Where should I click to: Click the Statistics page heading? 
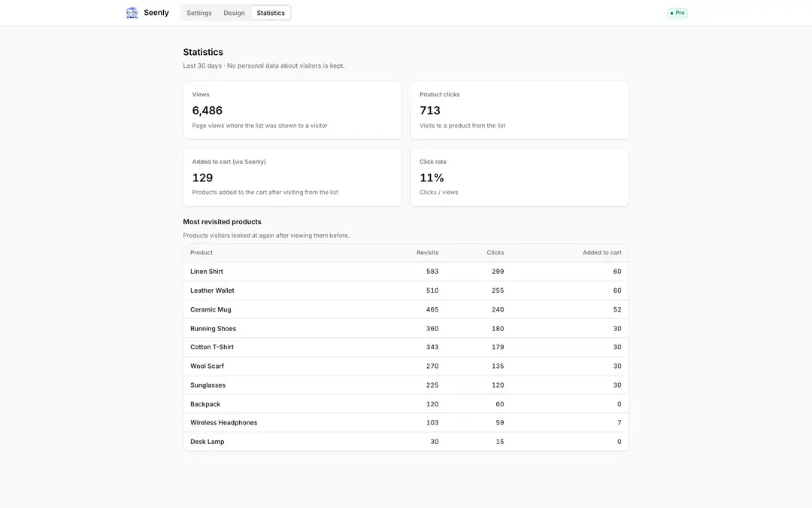click(203, 53)
